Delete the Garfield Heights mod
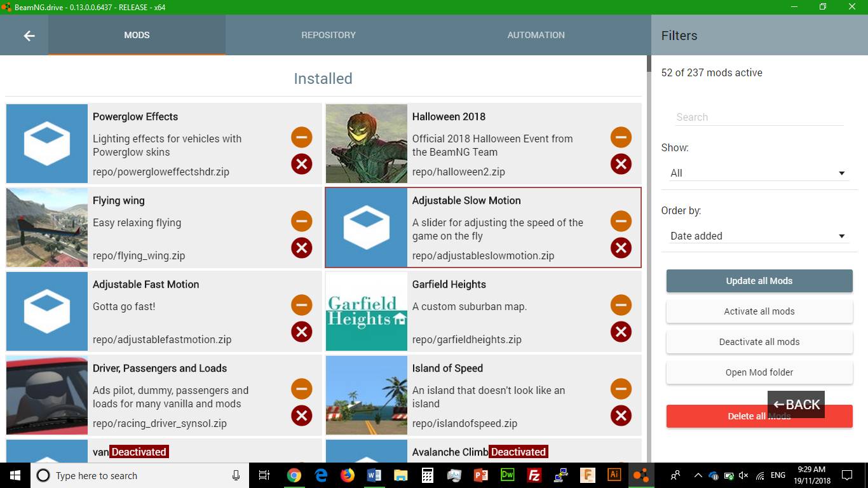Screen dimensions: 868x488 click(x=621, y=332)
